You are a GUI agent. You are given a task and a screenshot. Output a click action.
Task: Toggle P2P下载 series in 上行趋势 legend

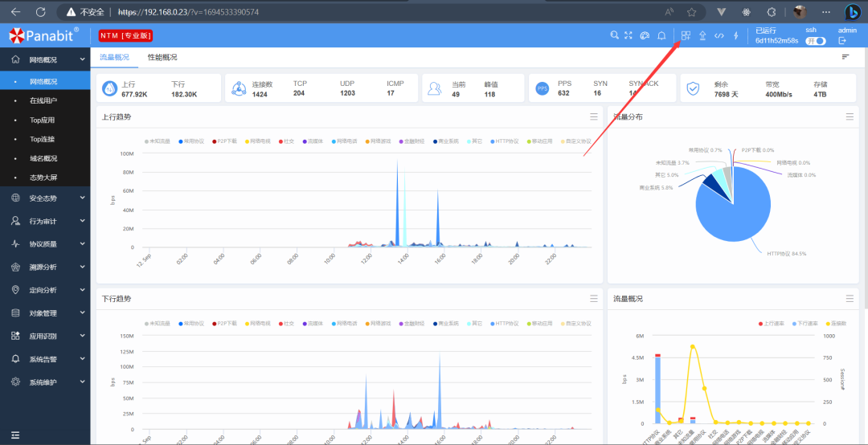(224, 141)
